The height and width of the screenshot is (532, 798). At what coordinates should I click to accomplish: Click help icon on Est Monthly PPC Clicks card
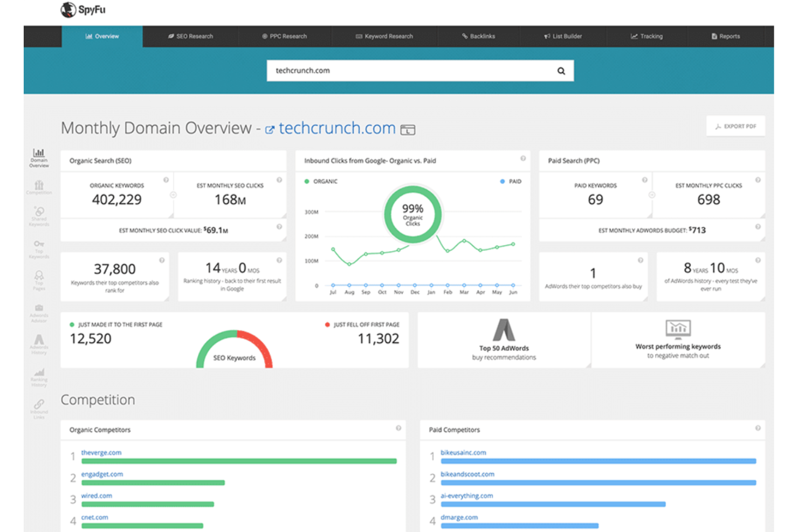[758, 180]
